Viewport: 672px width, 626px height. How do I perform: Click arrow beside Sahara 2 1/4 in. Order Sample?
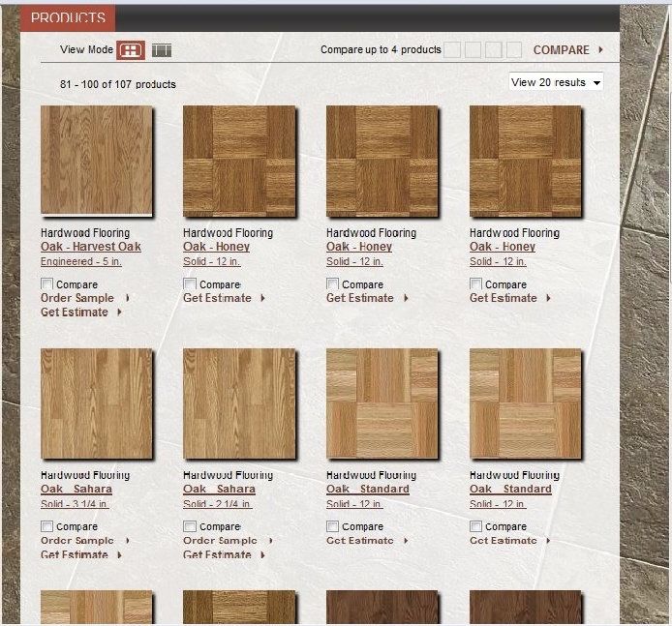coord(270,541)
